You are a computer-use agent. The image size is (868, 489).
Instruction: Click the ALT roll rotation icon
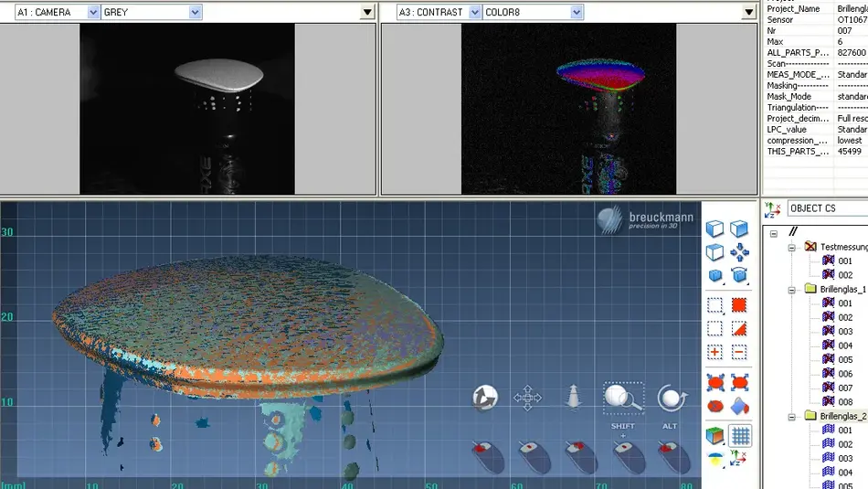tap(672, 399)
